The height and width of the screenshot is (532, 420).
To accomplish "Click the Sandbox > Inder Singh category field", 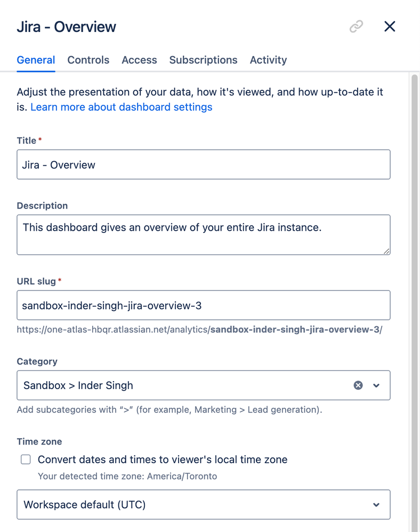I will (x=160, y=385).
